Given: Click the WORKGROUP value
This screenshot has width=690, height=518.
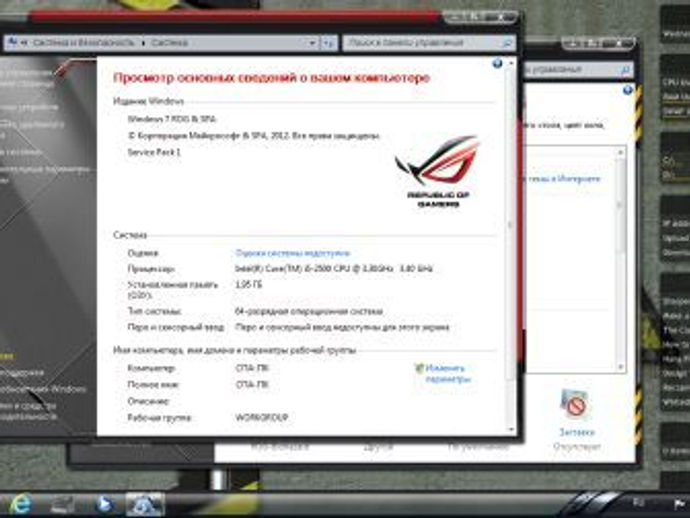Looking at the screenshot, I should coord(261,417).
